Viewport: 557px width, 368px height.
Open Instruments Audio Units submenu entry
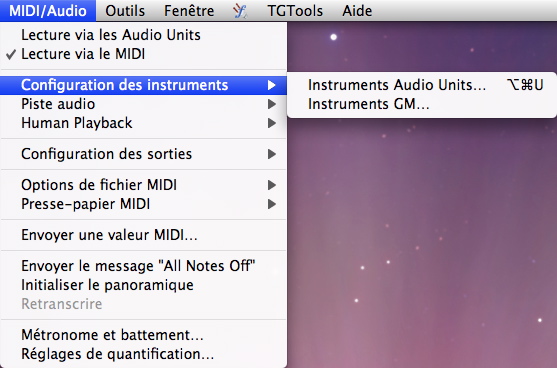422,85
